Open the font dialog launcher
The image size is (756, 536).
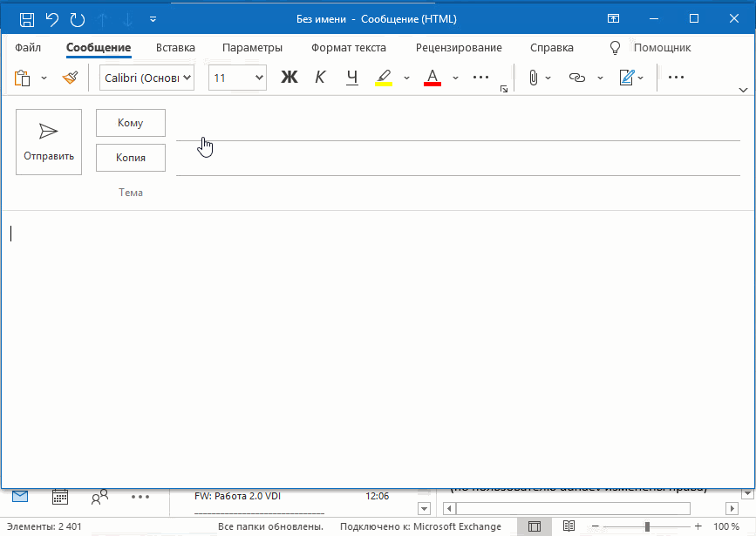point(504,89)
